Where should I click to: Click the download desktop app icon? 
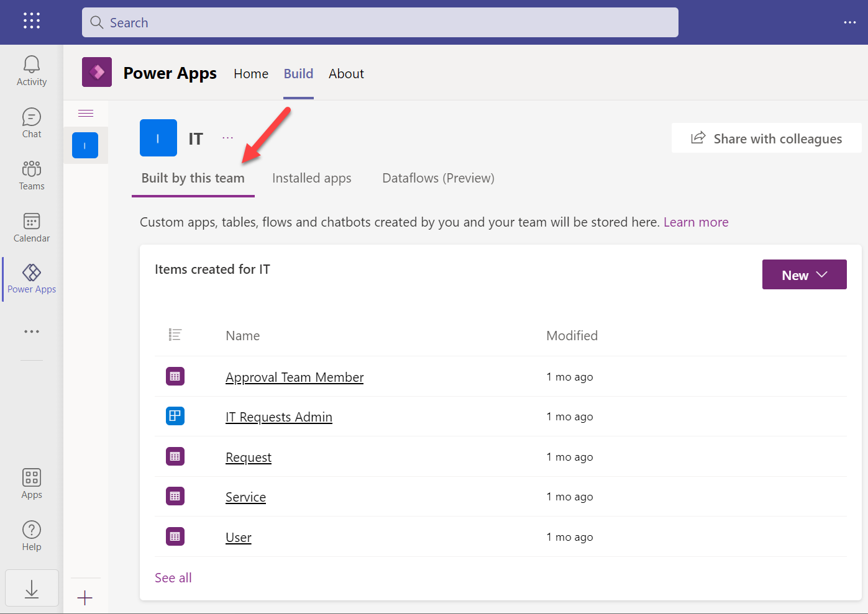(32, 589)
